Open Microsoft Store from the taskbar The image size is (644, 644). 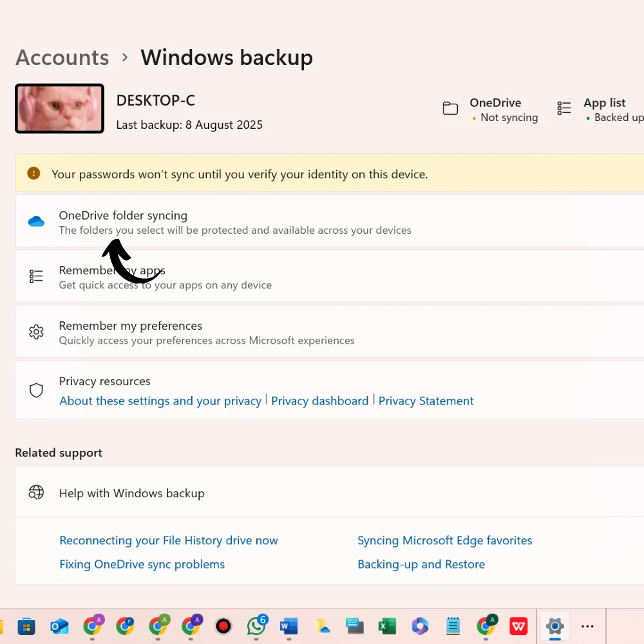coord(26,627)
